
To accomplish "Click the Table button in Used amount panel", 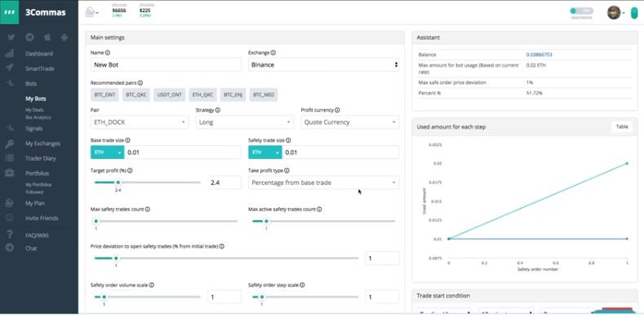I will (622, 126).
